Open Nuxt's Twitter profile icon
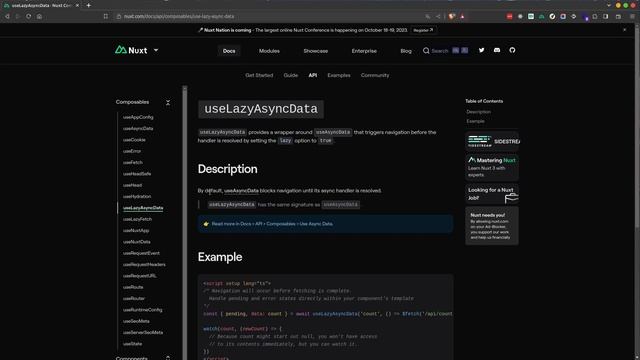This screenshot has width=640, height=360. (482, 50)
